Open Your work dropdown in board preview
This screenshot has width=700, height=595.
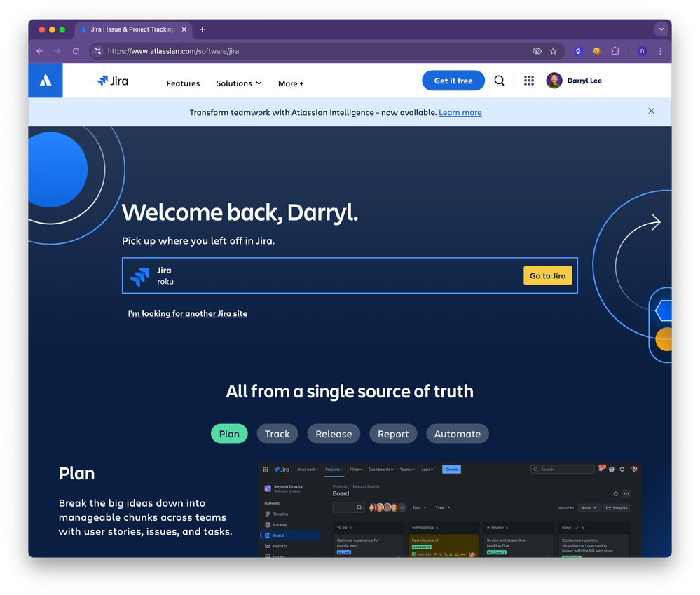click(308, 470)
